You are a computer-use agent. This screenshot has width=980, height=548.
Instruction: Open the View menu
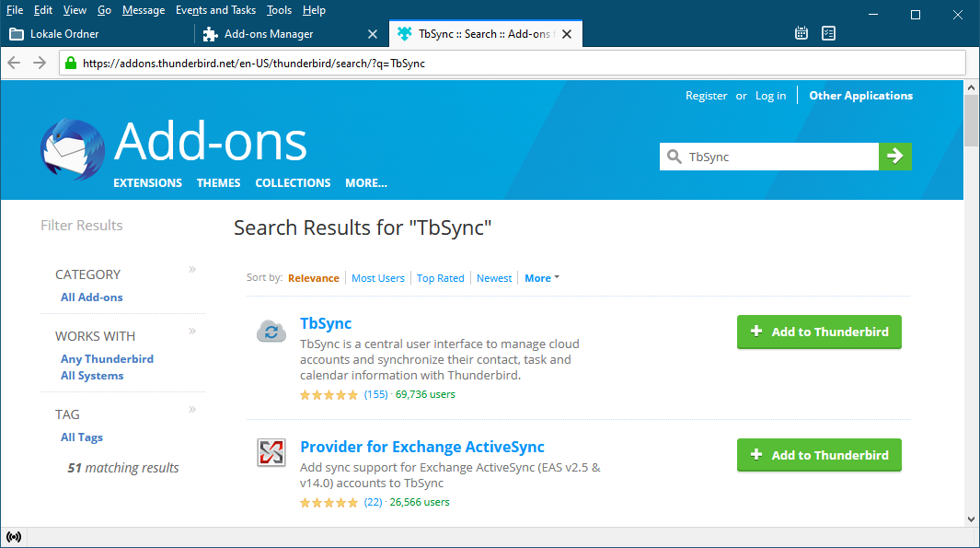(x=75, y=10)
